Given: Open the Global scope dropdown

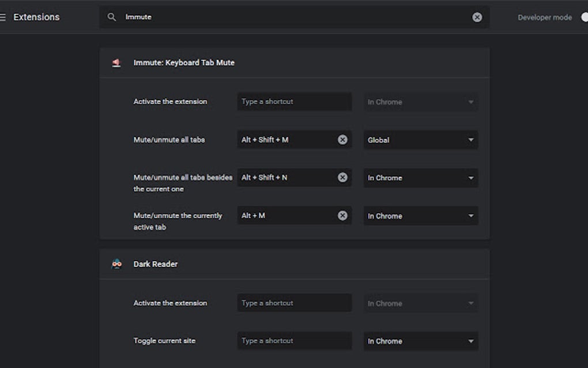Looking at the screenshot, I should 420,140.
